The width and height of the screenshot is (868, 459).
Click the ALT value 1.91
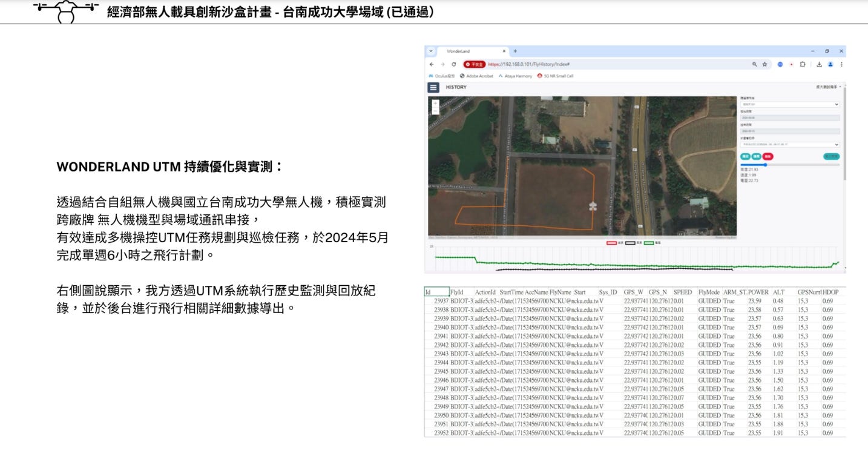point(778,433)
